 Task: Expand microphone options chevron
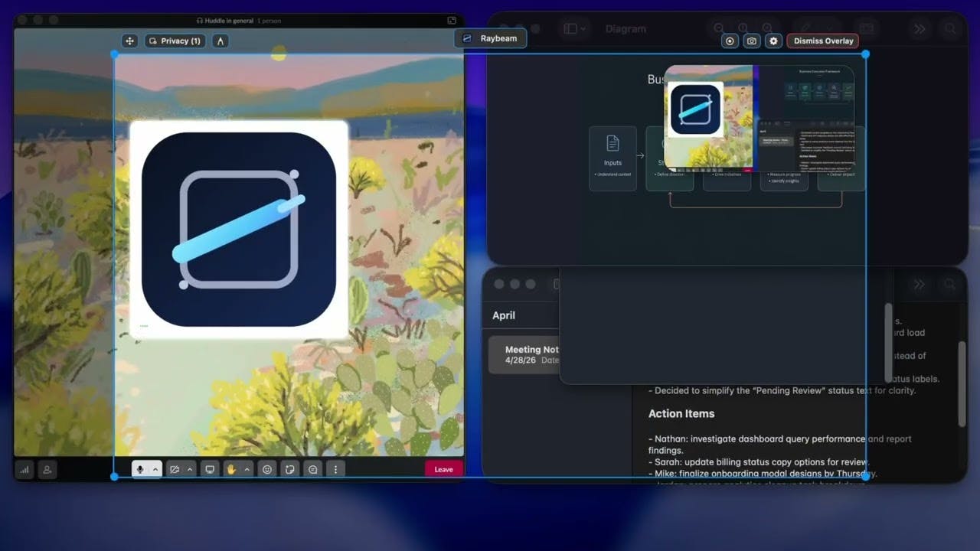tap(155, 469)
